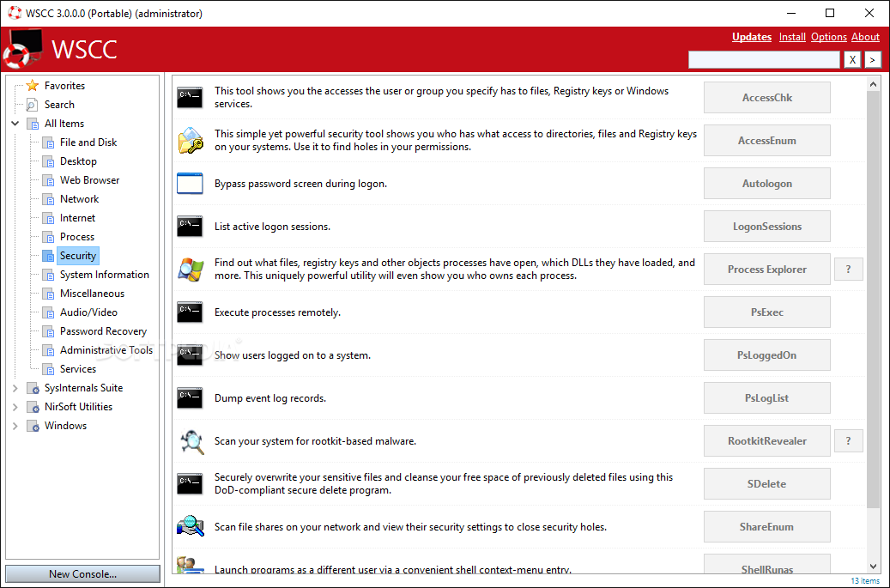Launch LogonSessions tool

(766, 226)
